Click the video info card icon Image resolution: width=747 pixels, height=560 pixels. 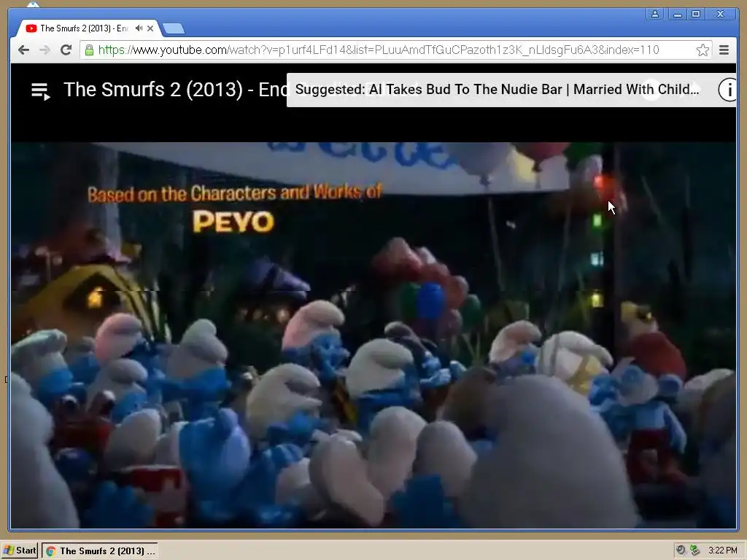(x=727, y=90)
